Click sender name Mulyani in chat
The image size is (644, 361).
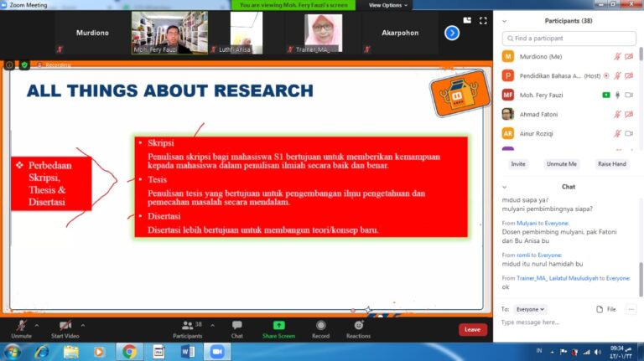pyautogui.click(x=527, y=223)
